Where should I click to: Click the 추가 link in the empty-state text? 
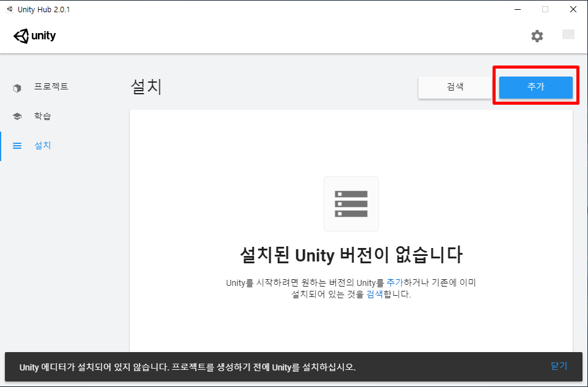pyautogui.click(x=395, y=283)
